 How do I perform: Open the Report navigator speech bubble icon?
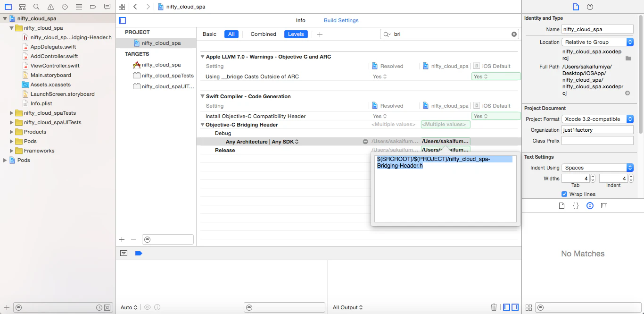tap(107, 7)
